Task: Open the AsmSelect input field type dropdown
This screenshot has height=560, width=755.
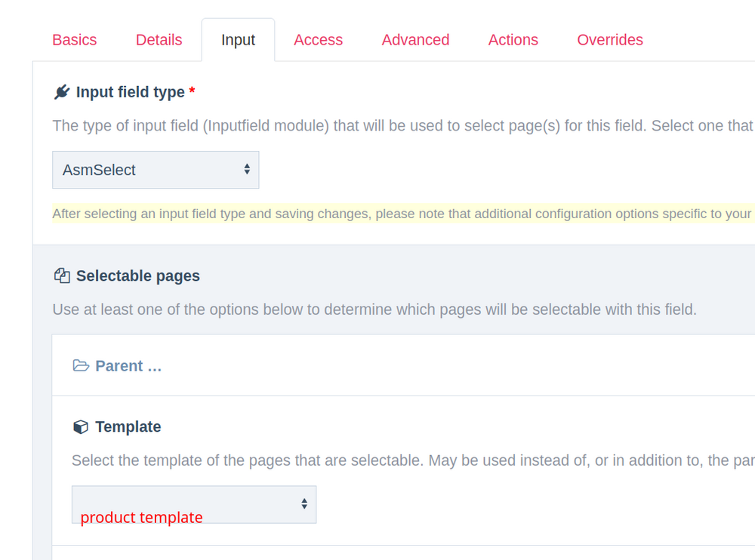Action: [x=156, y=170]
